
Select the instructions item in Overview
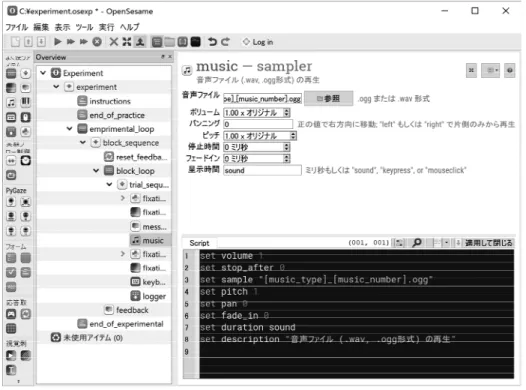110,101
